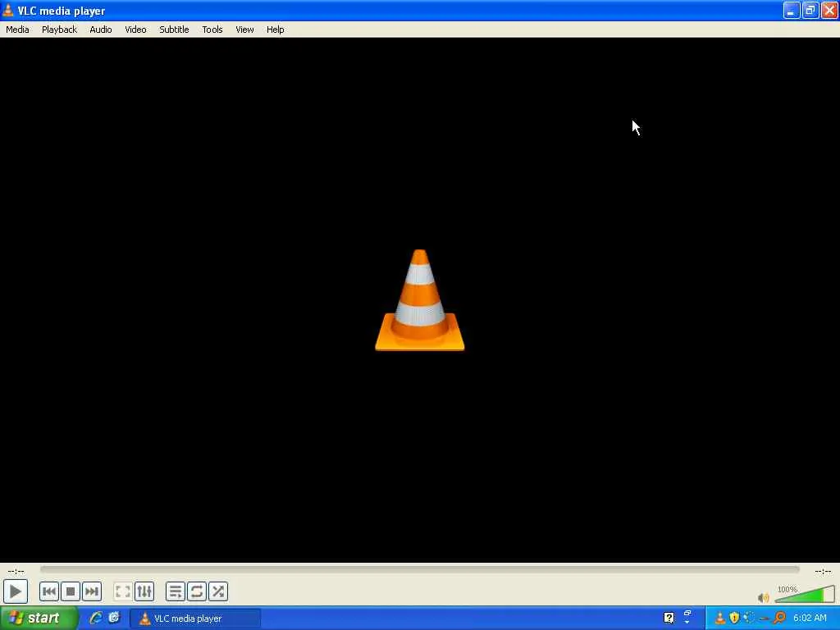Open the Audio menu
840x630 pixels.
pyautogui.click(x=101, y=30)
